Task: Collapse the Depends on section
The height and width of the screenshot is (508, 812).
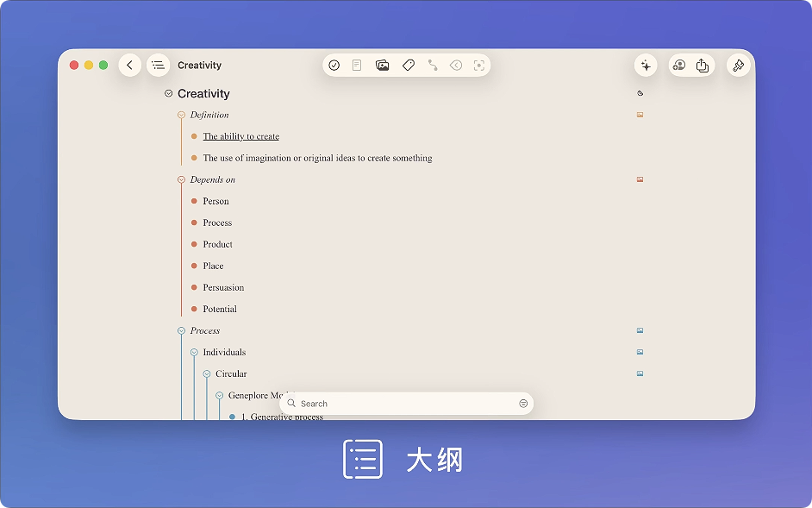Action: pyautogui.click(x=181, y=179)
